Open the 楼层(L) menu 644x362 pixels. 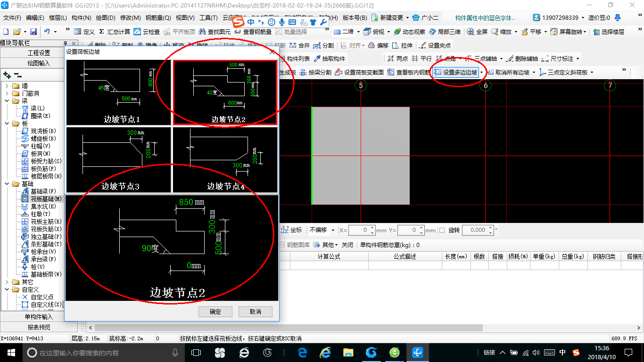[x=58, y=18]
